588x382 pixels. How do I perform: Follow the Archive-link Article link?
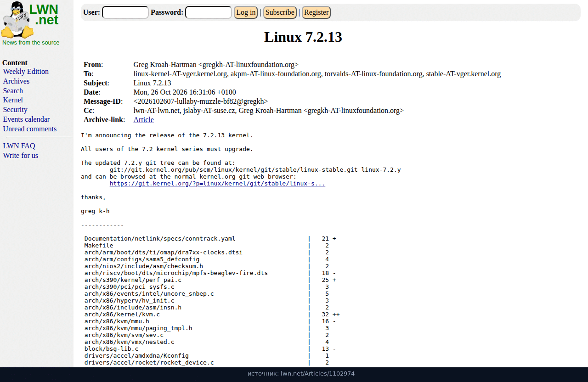point(144,120)
